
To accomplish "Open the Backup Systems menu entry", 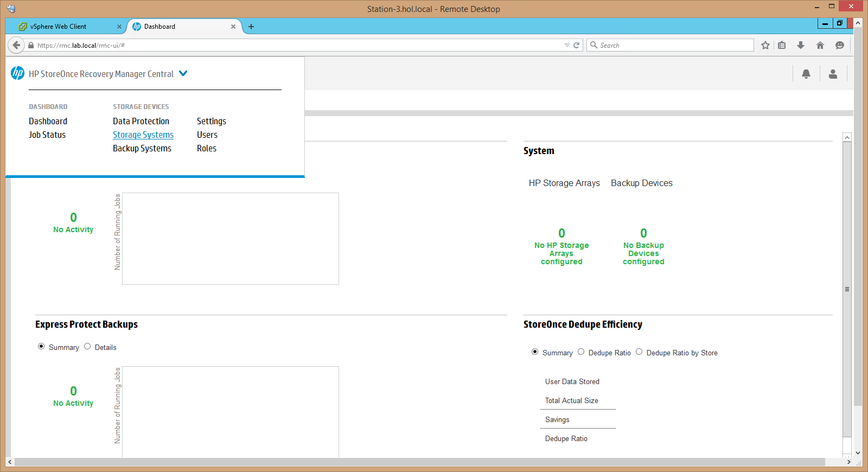I will coord(142,148).
